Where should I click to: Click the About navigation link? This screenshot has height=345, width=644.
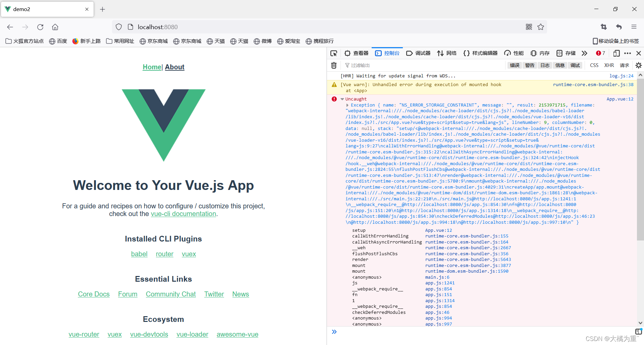click(x=174, y=67)
